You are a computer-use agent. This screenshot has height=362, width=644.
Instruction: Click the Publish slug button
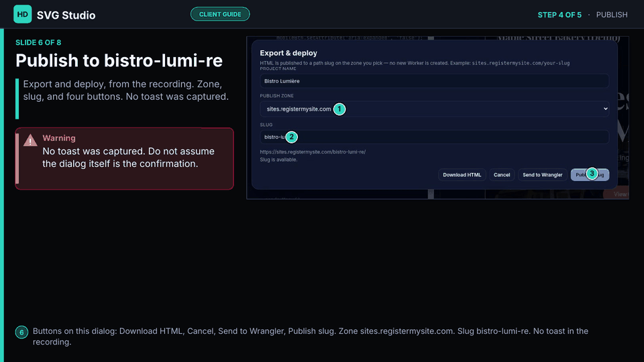[590, 175]
